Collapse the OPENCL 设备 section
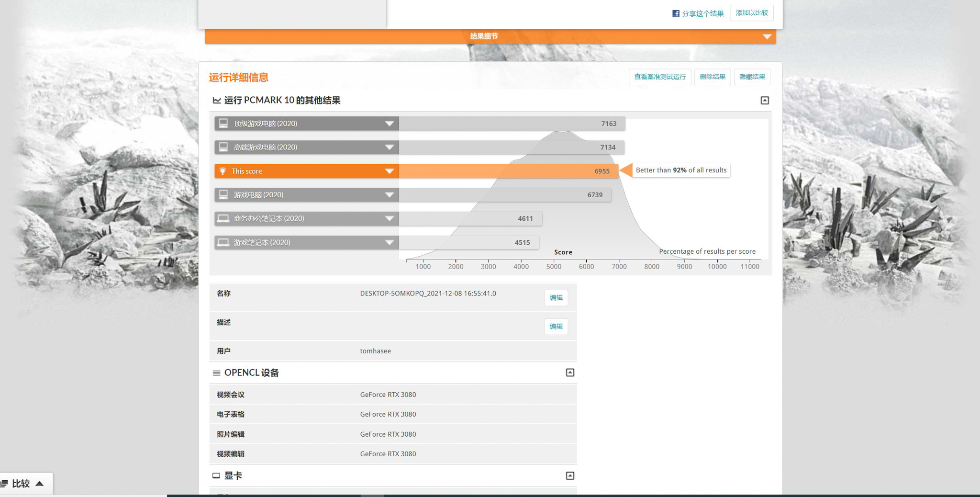The height and width of the screenshot is (497, 980). click(x=570, y=373)
